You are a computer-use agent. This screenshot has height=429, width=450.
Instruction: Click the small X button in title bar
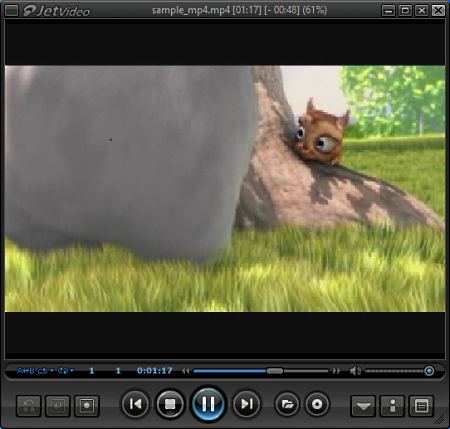[x=422, y=11]
